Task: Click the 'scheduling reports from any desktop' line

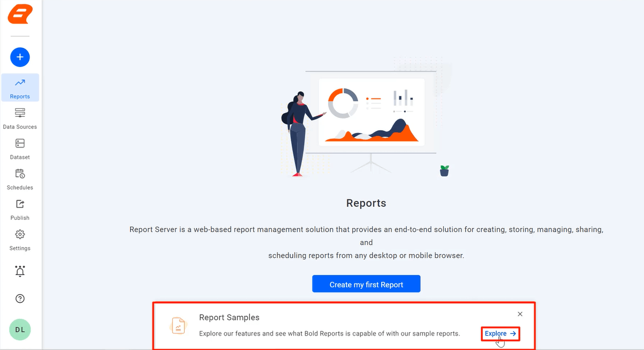Action: (x=366, y=256)
